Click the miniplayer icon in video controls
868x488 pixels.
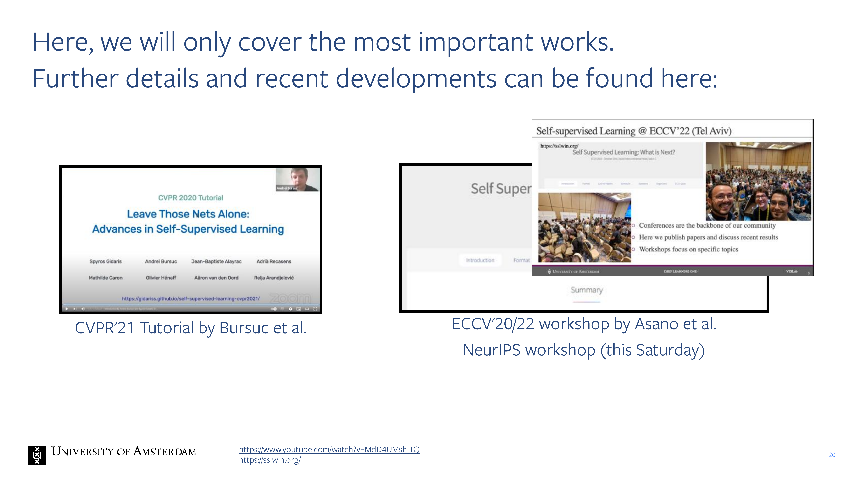(299, 309)
